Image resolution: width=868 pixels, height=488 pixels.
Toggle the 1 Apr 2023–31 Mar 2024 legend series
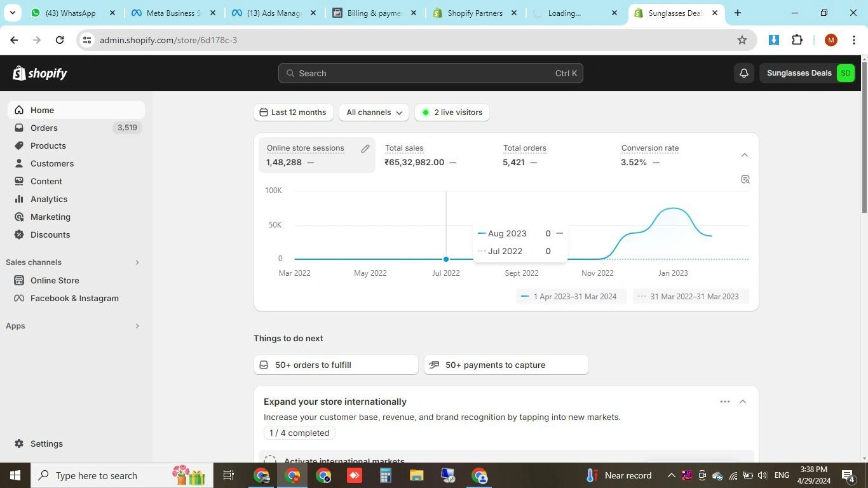pyautogui.click(x=569, y=296)
